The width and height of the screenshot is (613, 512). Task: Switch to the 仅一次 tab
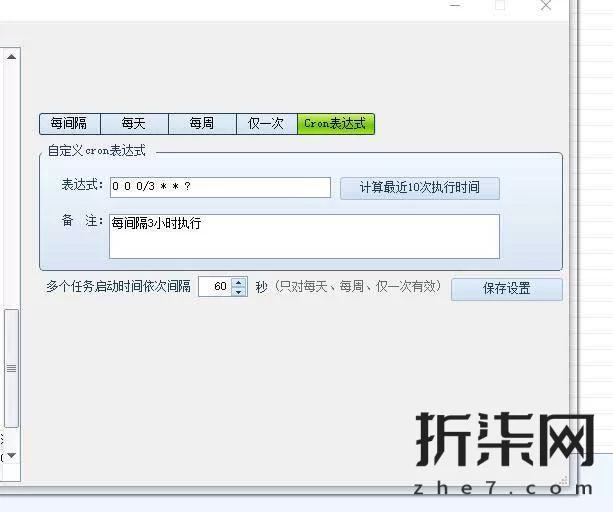267,124
